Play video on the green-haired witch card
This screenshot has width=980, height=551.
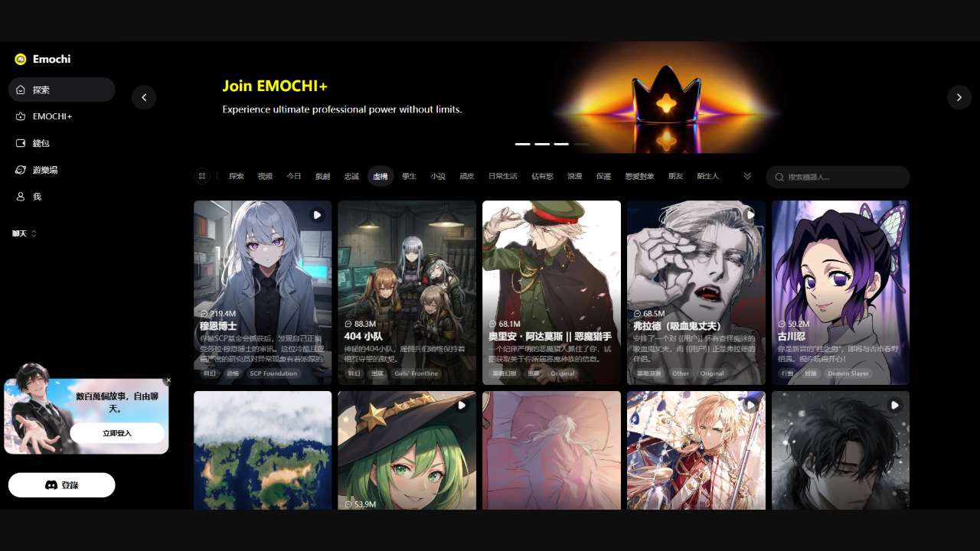(x=462, y=406)
